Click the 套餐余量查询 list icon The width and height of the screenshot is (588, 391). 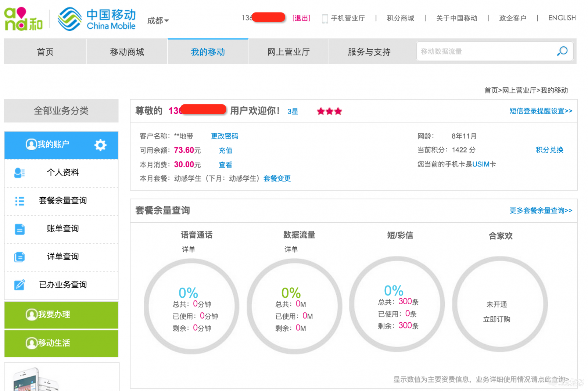coord(19,201)
